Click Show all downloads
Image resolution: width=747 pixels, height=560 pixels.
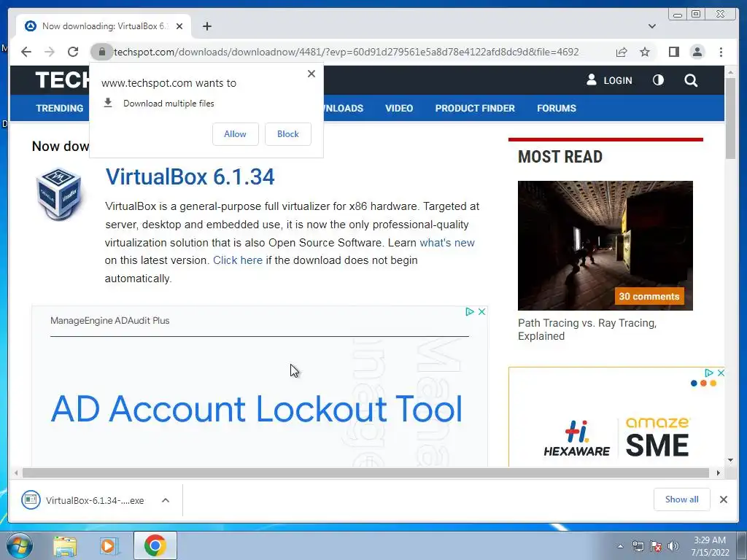pos(681,499)
